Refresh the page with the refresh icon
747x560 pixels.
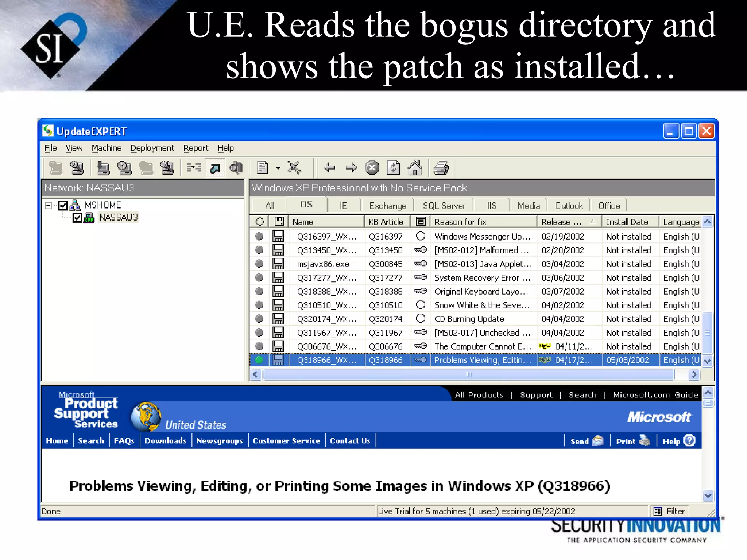[x=394, y=168]
